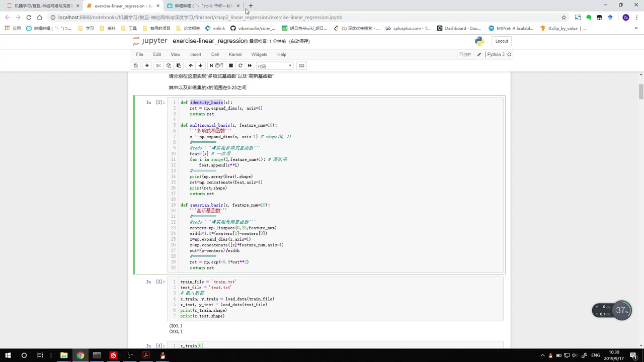
Task: Rename notebook via exercise-linear_regression title
Action: pyautogui.click(x=210, y=41)
